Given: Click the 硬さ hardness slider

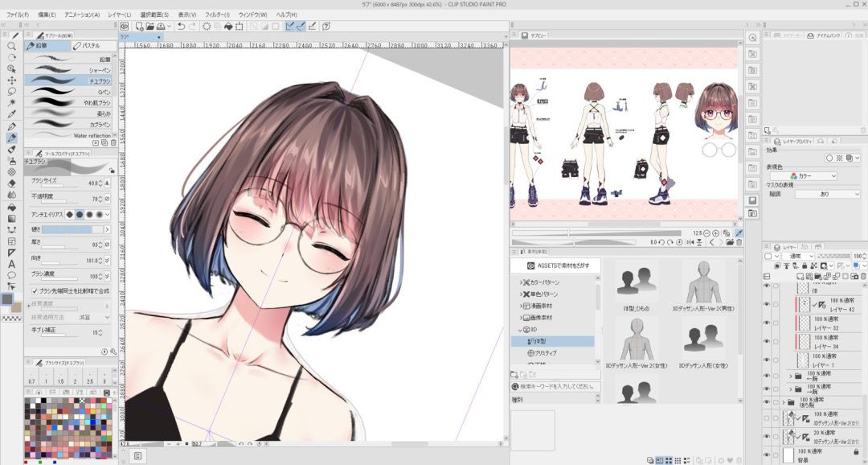Looking at the screenshot, I should tap(73, 229).
